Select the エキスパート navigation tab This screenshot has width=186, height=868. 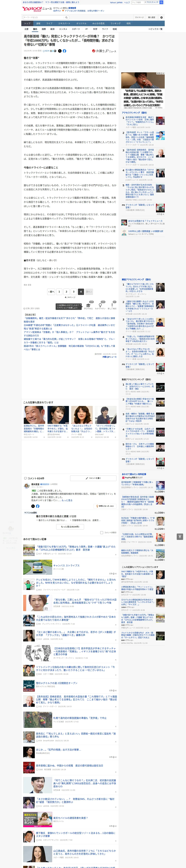tap(64, 24)
